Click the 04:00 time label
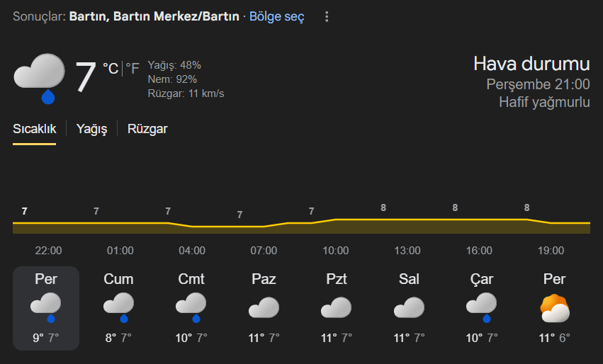The height and width of the screenshot is (364, 603). (x=192, y=251)
